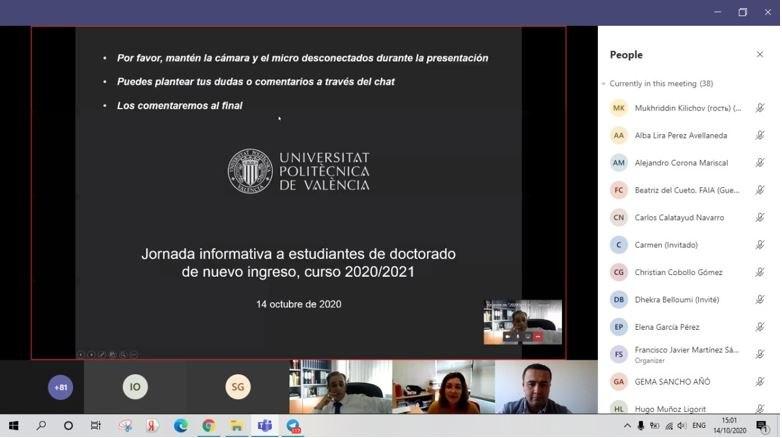Select the video tile of man in suit
The image size is (782, 438).
[340, 387]
